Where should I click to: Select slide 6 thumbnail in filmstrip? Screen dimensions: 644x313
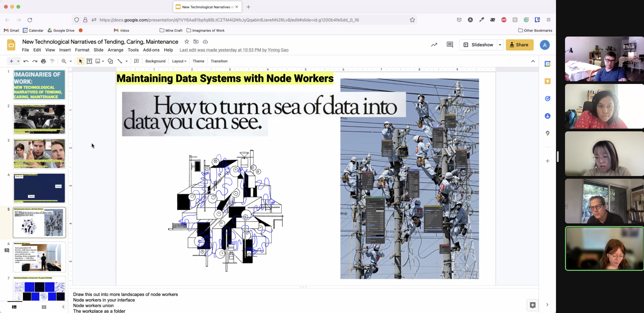tap(39, 257)
